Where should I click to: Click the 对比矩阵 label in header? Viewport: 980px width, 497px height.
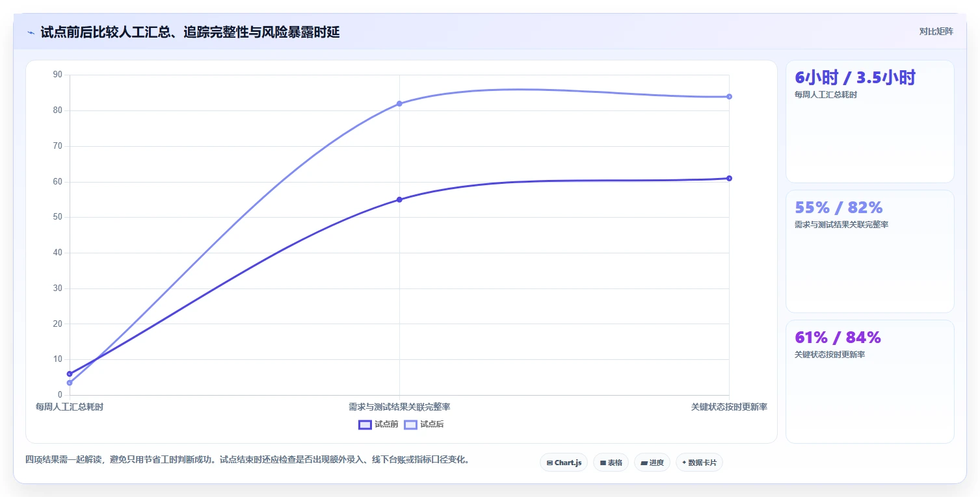(x=936, y=31)
